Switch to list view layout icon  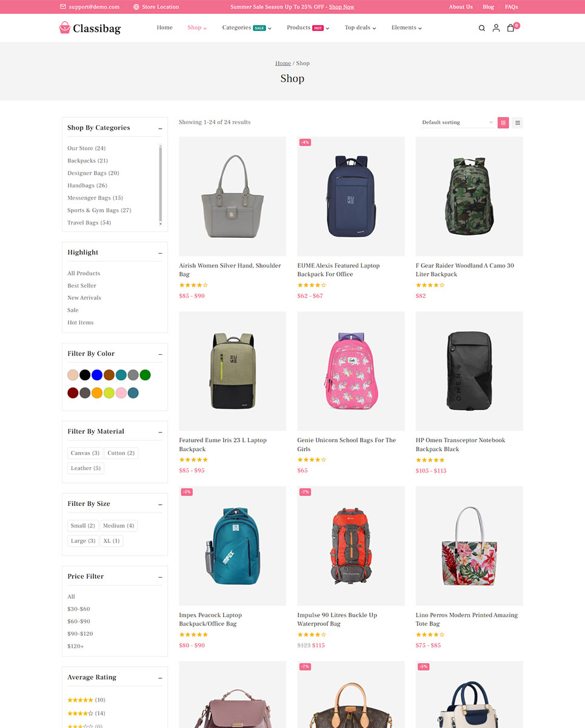(x=517, y=123)
